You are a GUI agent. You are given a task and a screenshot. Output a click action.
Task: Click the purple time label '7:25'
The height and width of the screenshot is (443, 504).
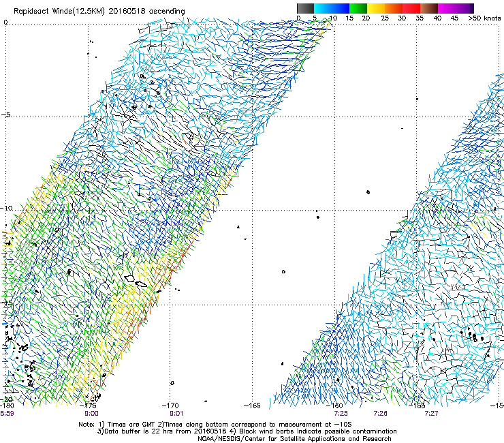pyautogui.click(x=341, y=414)
